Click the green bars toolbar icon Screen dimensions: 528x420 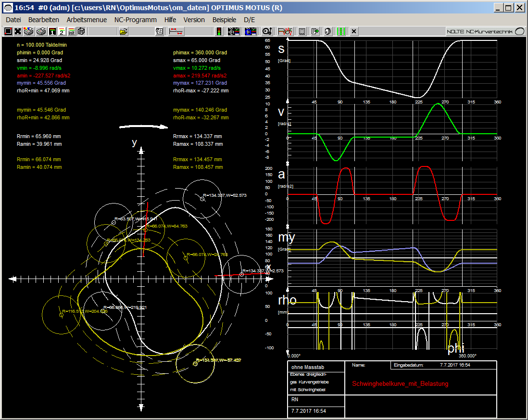(341, 31)
